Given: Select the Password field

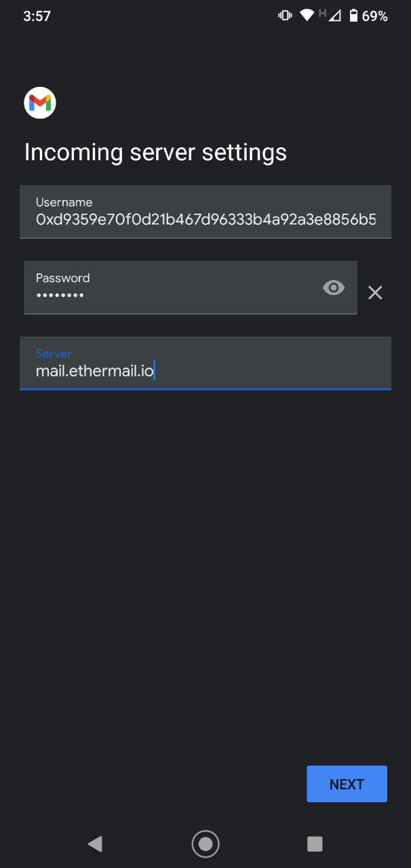Looking at the screenshot, I should 170,288.
